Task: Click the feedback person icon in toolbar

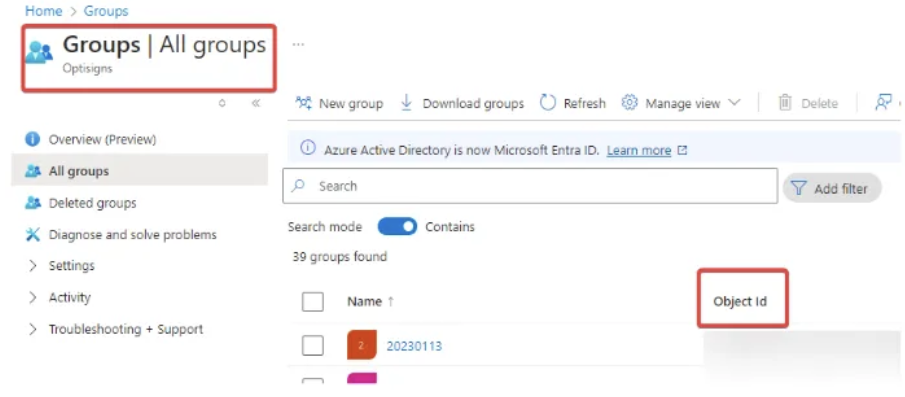Action: [884, 102]
